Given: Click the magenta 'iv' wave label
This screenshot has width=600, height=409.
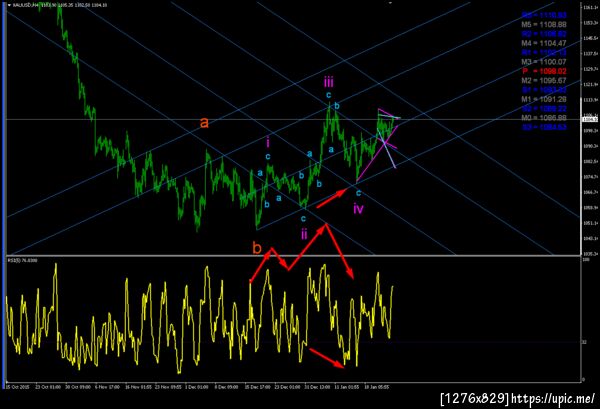Looking at the screenshot, I should (x=358, y=209).
